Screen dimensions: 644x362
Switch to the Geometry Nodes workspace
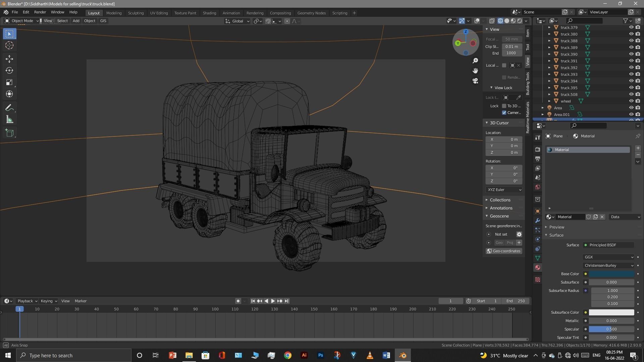311,13
